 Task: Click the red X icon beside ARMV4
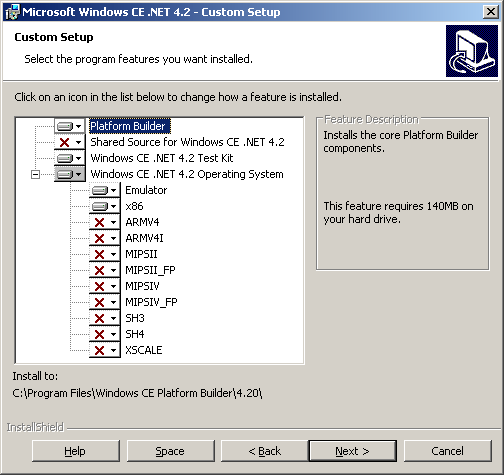coord(99,222)
